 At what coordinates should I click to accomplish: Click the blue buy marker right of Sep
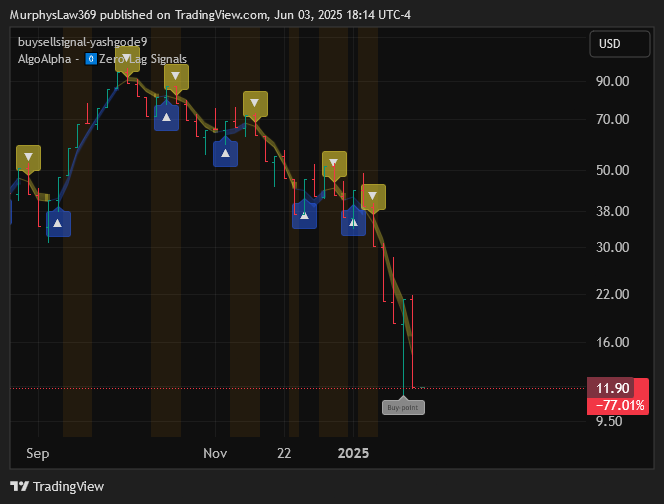click(58, 223)
